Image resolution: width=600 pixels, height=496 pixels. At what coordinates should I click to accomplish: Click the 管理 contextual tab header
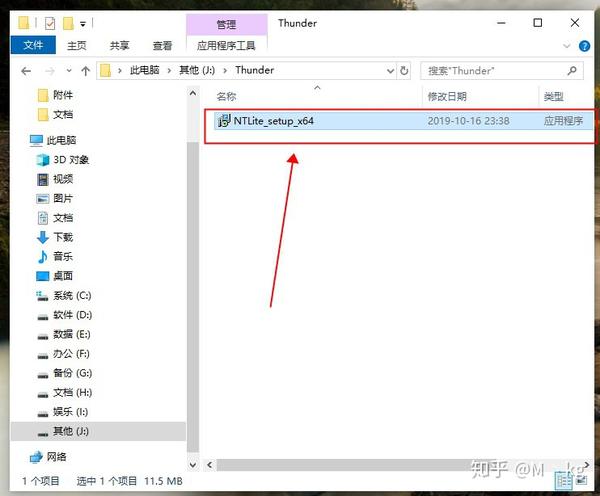coord(226,24)
